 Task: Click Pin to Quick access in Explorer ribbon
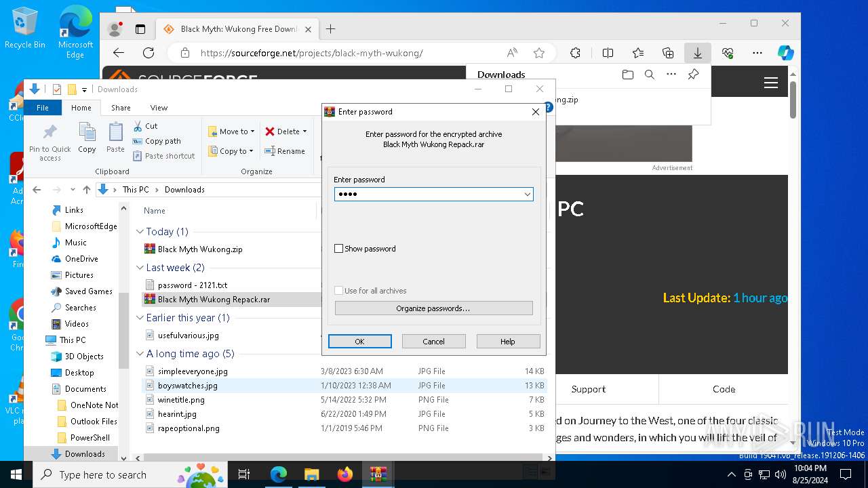50,142
